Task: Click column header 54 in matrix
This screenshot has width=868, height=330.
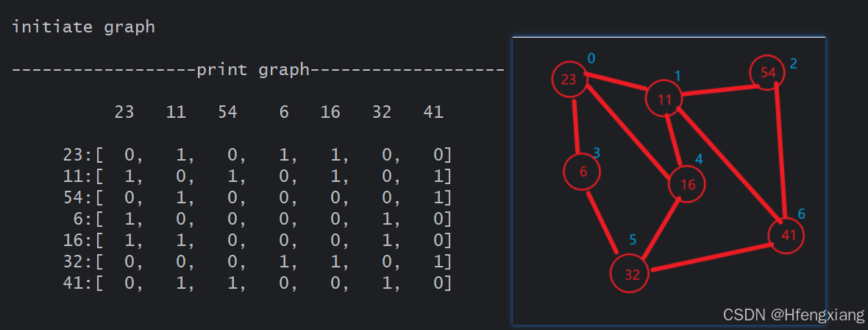Action: point(228,113)
